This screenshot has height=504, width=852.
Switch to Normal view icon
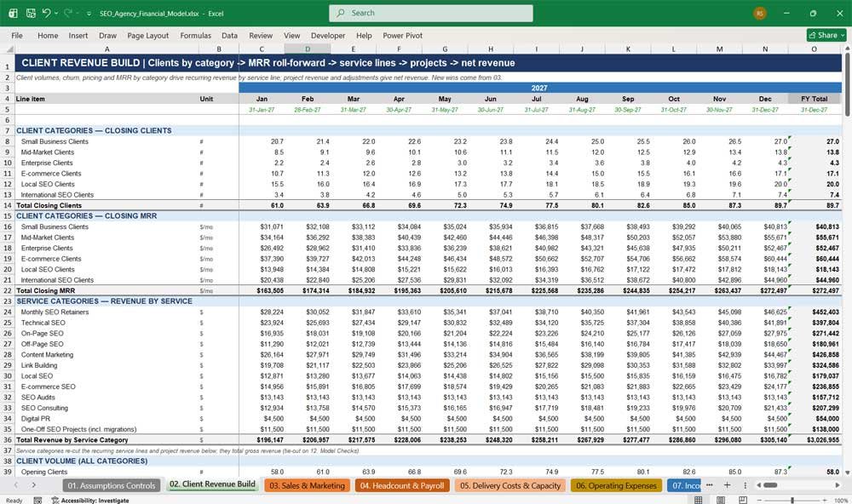pos(699,500)
